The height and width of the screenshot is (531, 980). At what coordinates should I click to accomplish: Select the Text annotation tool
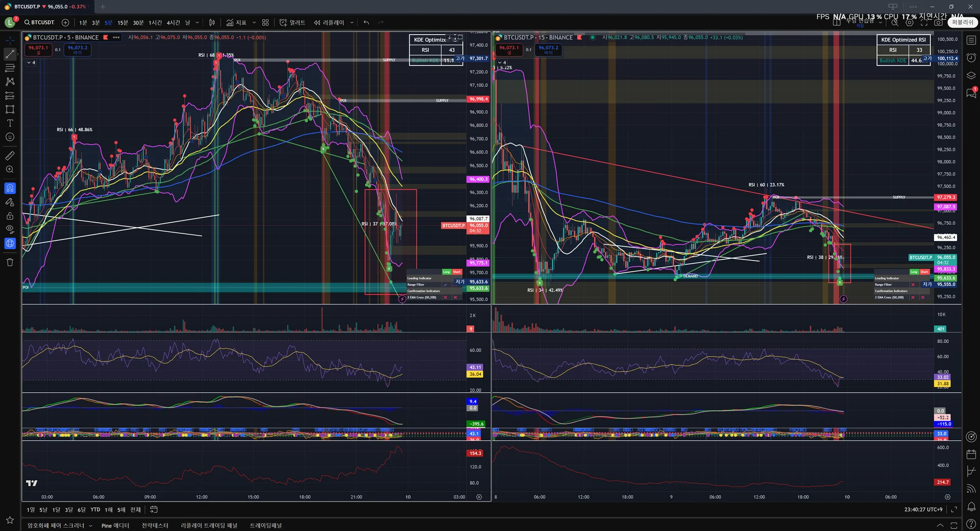pos(10,123)
